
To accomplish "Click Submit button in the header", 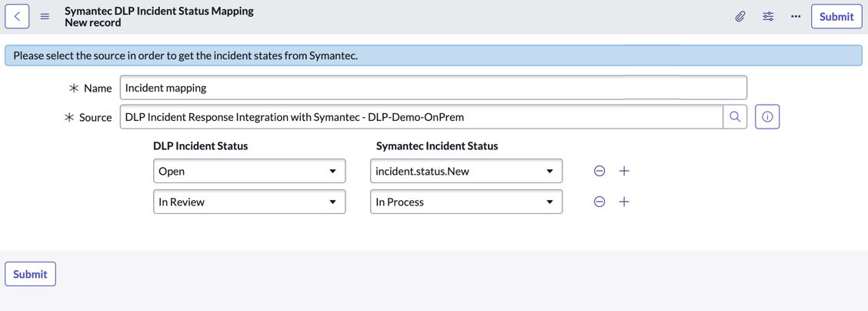I will point(836,17).
